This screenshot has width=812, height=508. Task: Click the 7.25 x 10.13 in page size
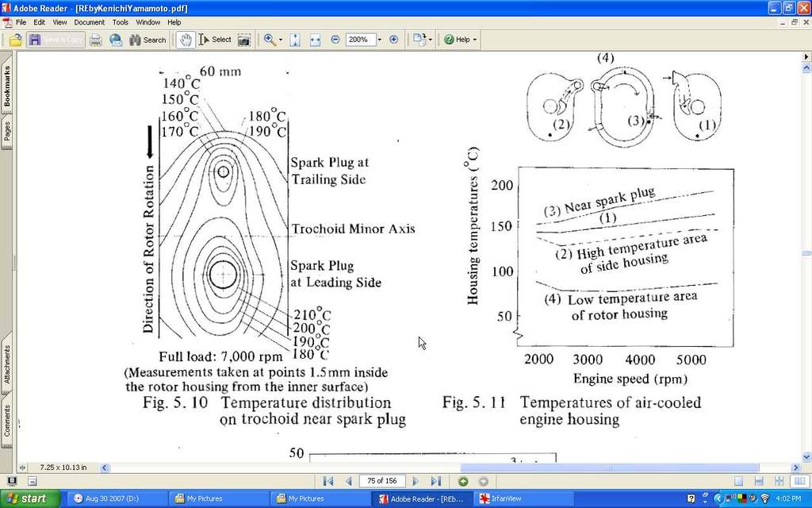coord(63,468)
